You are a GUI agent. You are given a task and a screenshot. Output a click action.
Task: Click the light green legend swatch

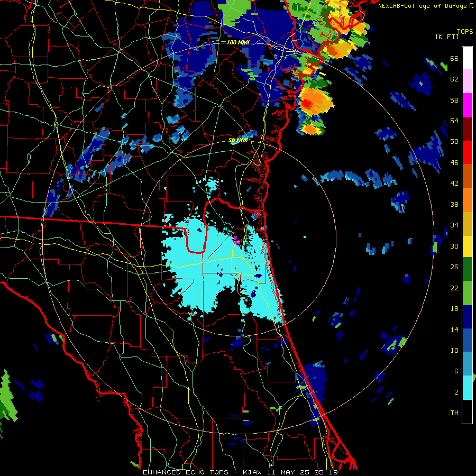[x=467, y=293]
